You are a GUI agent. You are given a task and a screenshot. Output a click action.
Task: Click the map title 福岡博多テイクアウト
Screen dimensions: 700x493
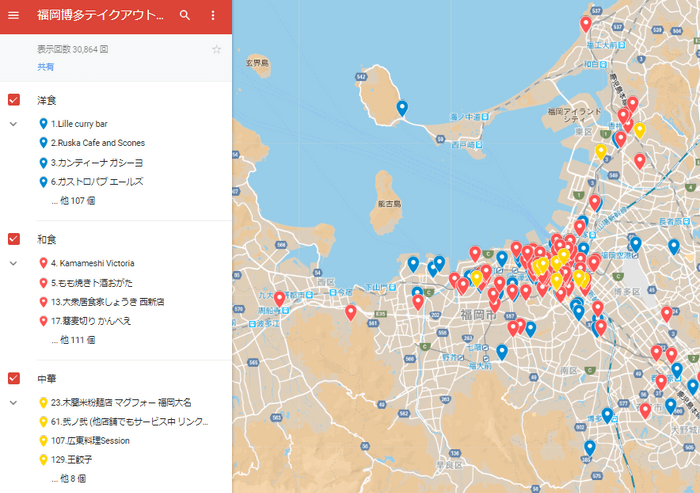point(100,15)
